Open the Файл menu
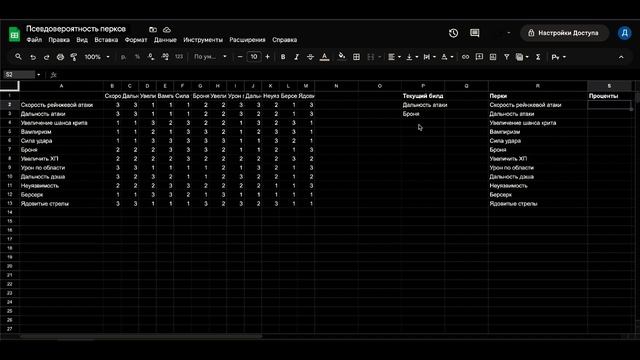The height and width of the screenshot is (360, 640). pyautogui.click(x=34, y=40)
